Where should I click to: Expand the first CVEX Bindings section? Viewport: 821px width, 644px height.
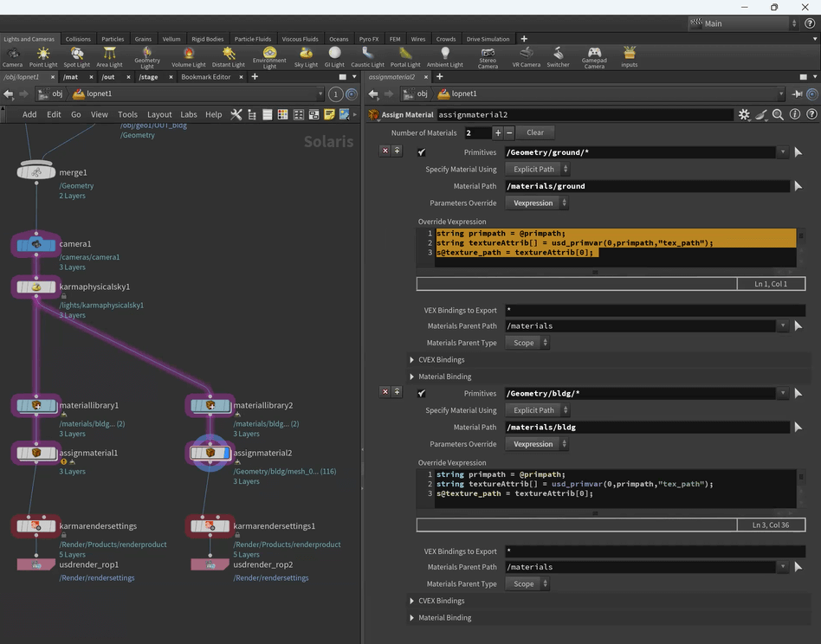point(413,360)
